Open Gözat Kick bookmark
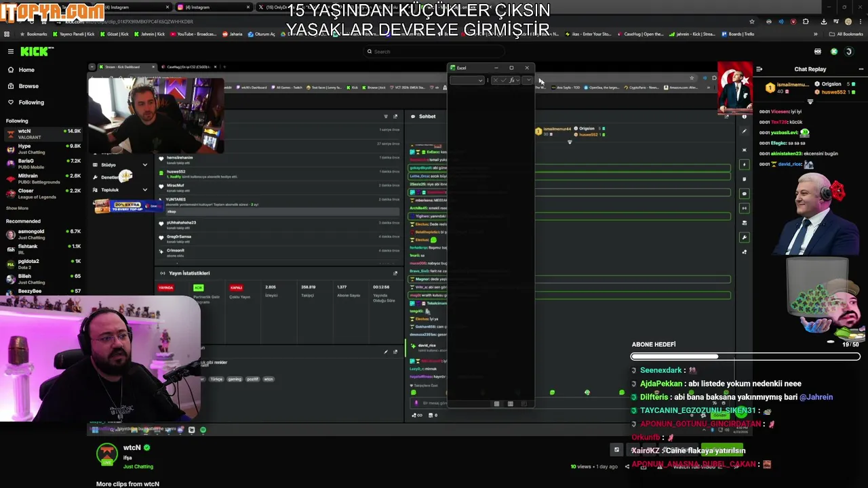 click(x=115, y=34)
